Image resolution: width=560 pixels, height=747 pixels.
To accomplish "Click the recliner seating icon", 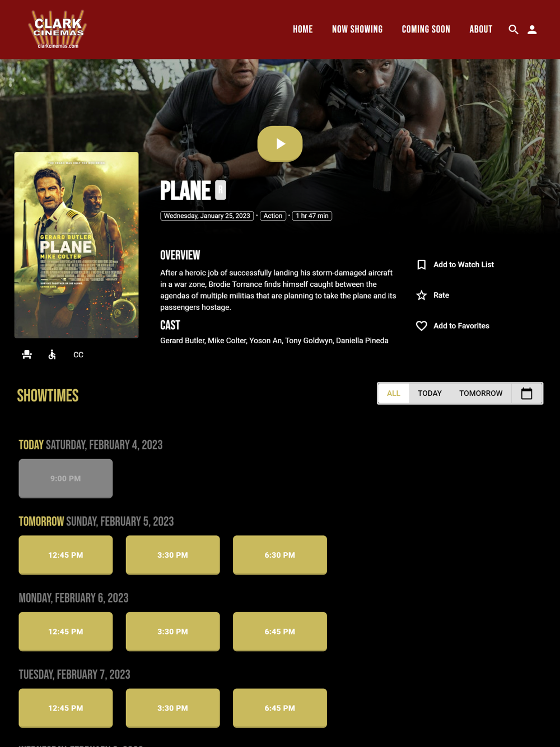I will click(x=27, y=354).
